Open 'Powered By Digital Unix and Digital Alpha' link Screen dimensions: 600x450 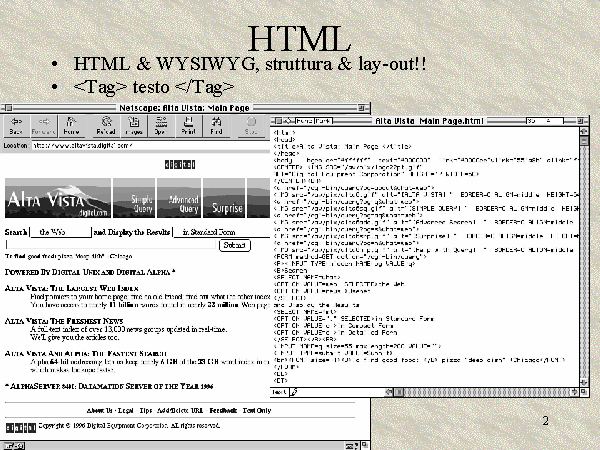click(x=90, y=272)
